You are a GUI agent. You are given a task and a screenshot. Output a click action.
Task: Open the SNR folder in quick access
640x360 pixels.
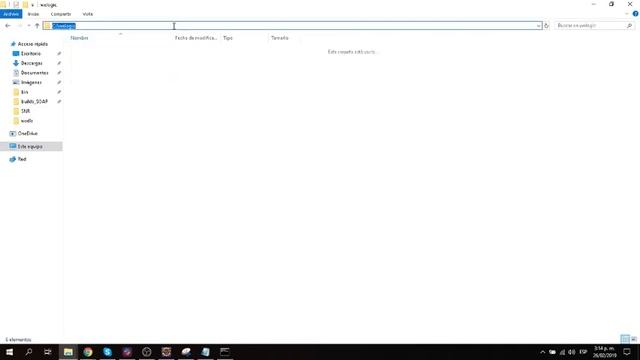click(25, 111)
